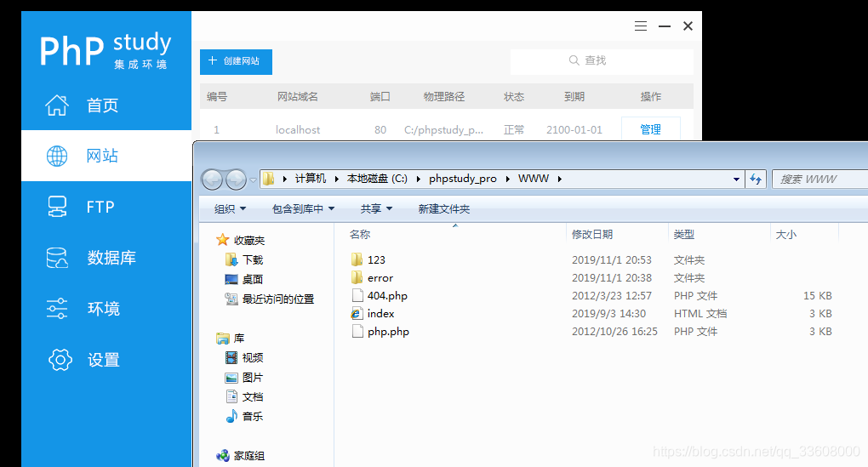The width and height of the screenshot is (868, 467).
Task: Click phpstudy_pro in the address breadcrumb
Action: coord(463,179)
